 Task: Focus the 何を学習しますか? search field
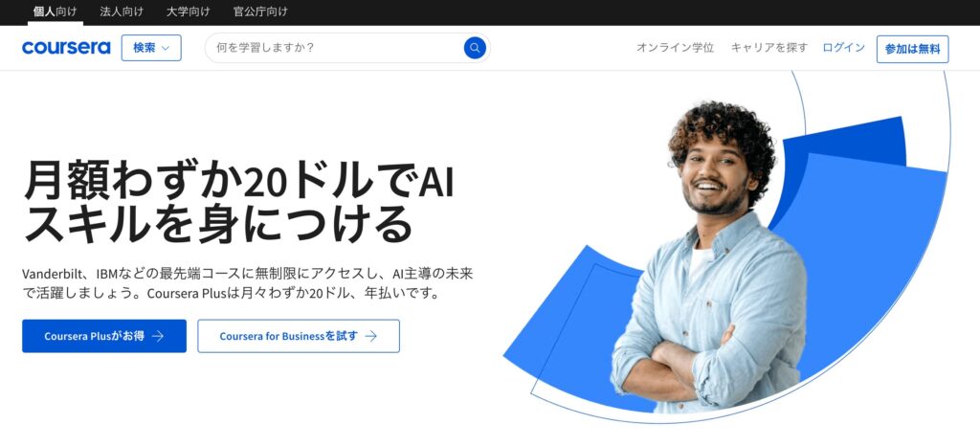point(338,48)
